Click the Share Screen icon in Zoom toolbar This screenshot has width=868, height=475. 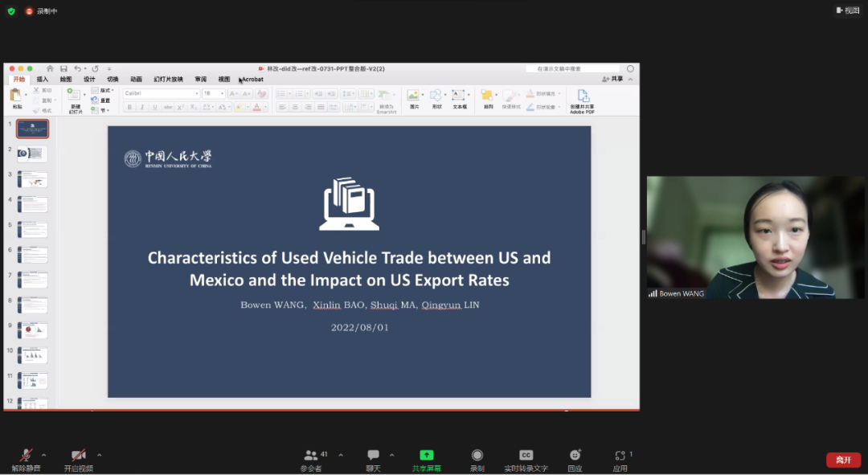coord(426,456)
